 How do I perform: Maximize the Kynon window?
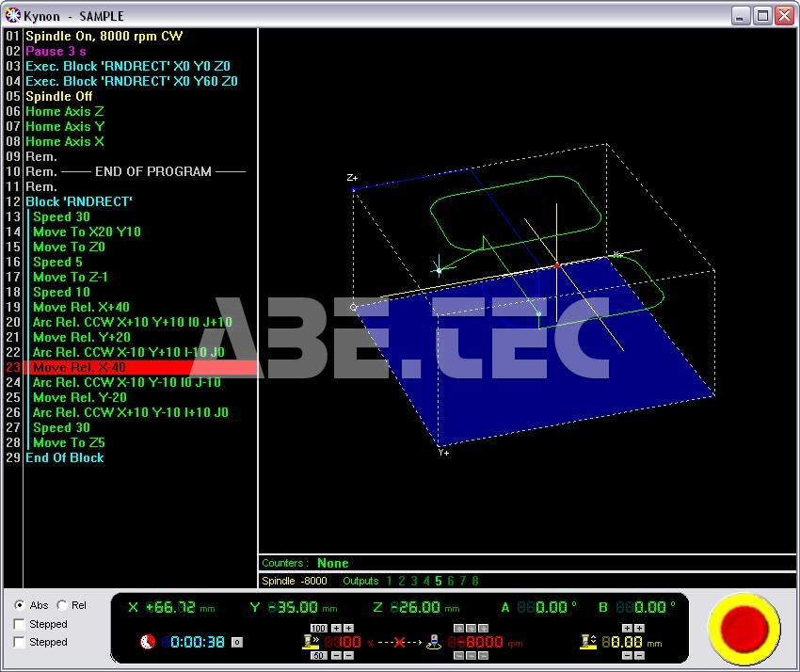pyautogui.click(x=762, y=16)
